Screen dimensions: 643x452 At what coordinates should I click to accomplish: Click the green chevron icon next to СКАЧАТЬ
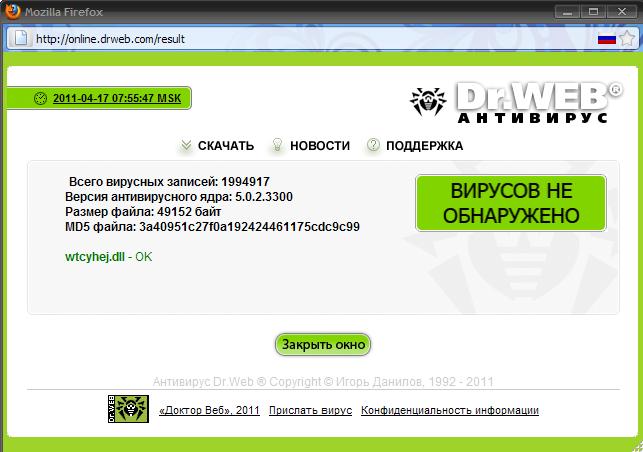pos(186,146)
